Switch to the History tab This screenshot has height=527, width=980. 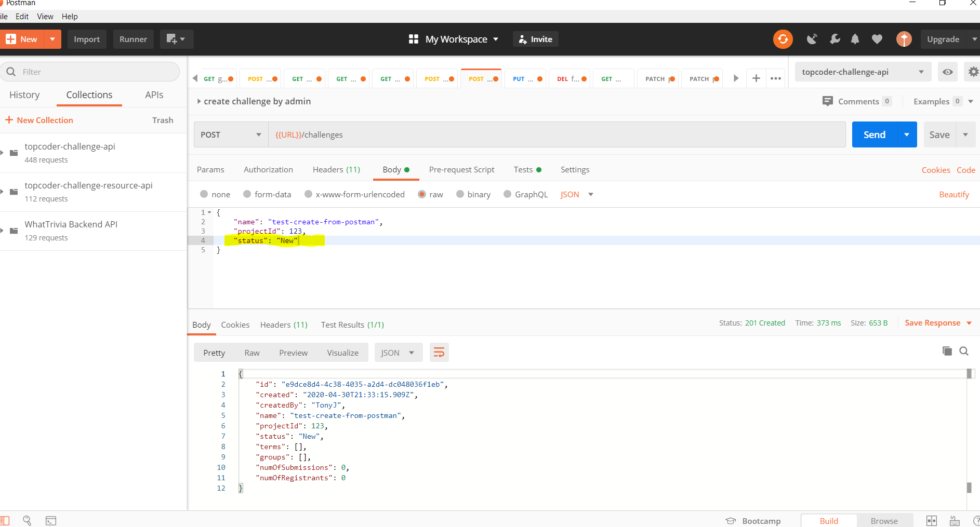(24, 94)
